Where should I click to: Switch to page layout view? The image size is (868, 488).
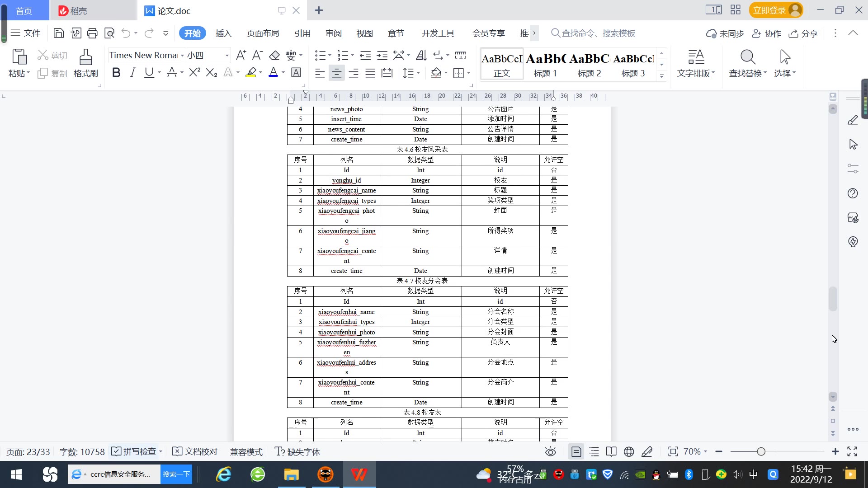tap(576, 451)
